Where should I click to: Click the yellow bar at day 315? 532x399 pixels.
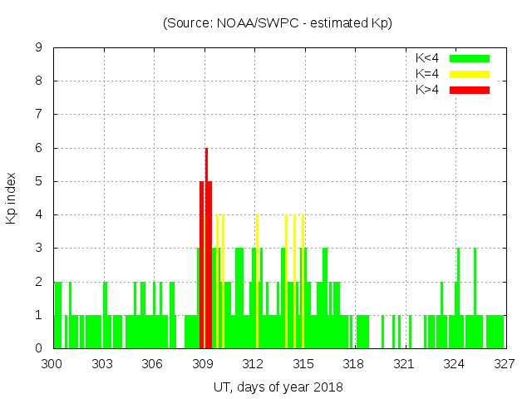(303, 283)
